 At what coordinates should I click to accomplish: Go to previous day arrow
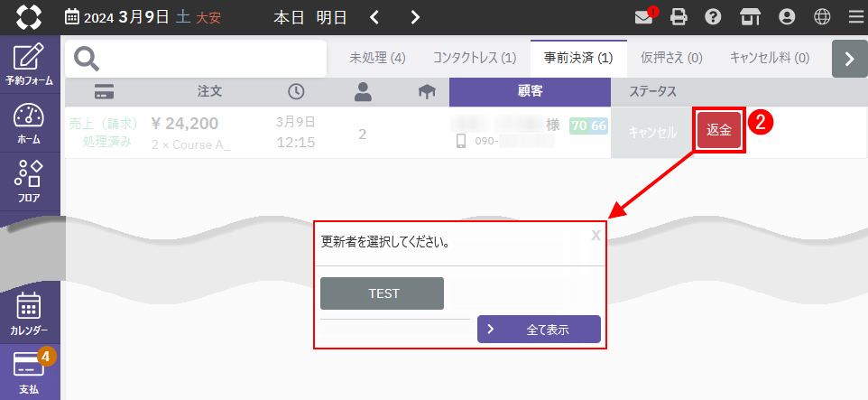click(x=374, y=16)
